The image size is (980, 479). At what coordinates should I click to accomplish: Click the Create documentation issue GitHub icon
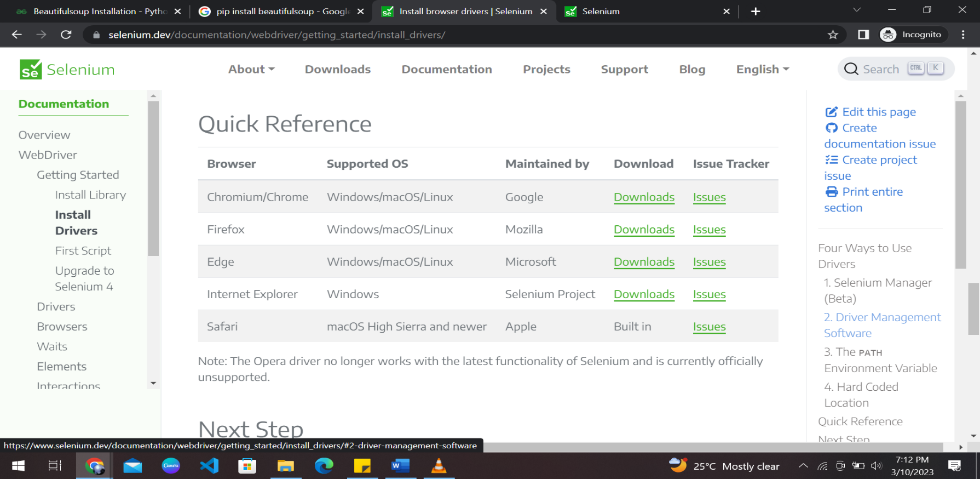pyautogui.click(x=831, y=128)
